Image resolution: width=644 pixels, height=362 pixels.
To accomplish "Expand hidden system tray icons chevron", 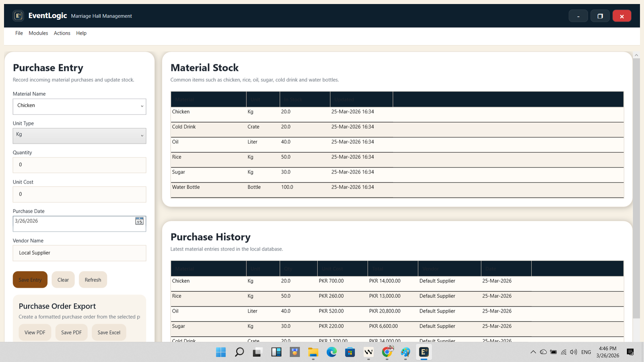I will coord(533,352).
